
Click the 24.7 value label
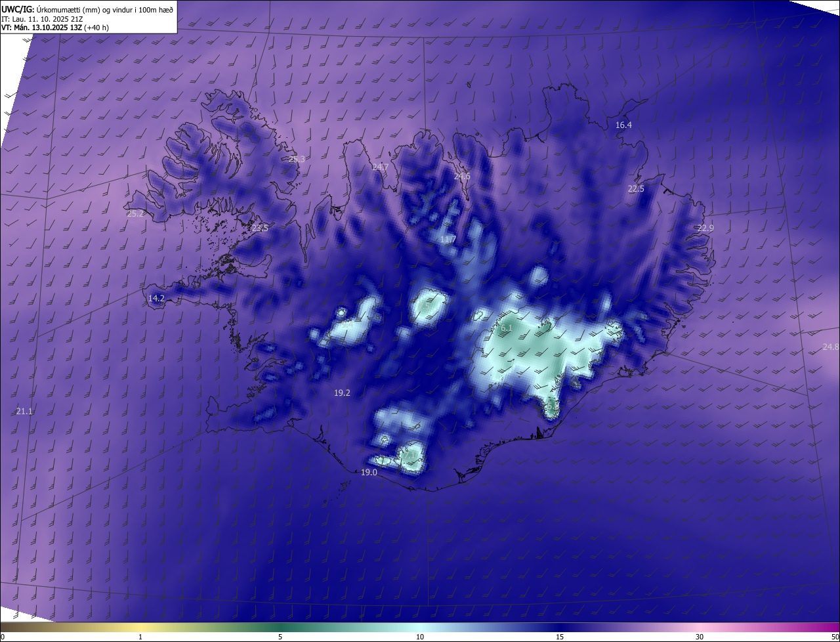point(380,167)
